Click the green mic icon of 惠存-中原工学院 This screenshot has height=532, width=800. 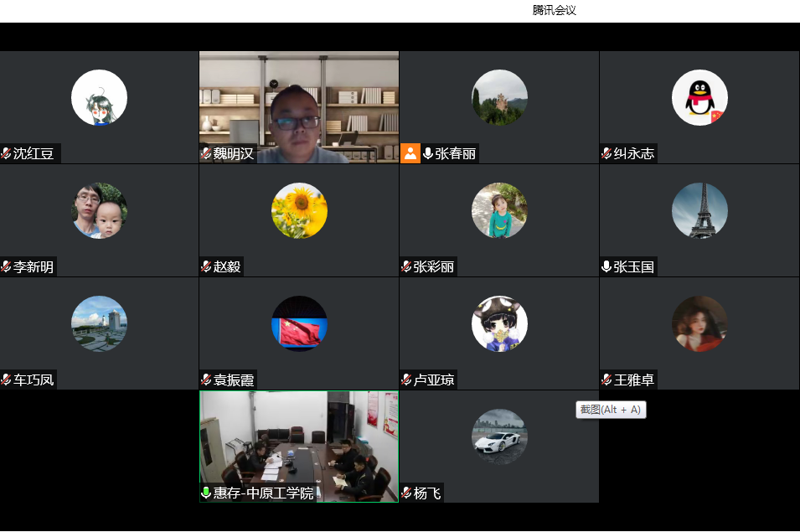tap(206, 493)
